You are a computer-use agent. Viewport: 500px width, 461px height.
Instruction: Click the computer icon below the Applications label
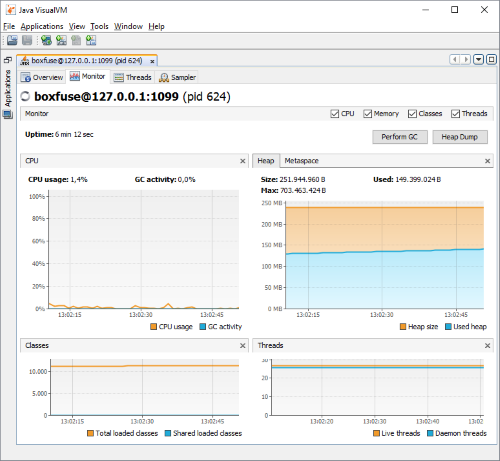[7, 115]
